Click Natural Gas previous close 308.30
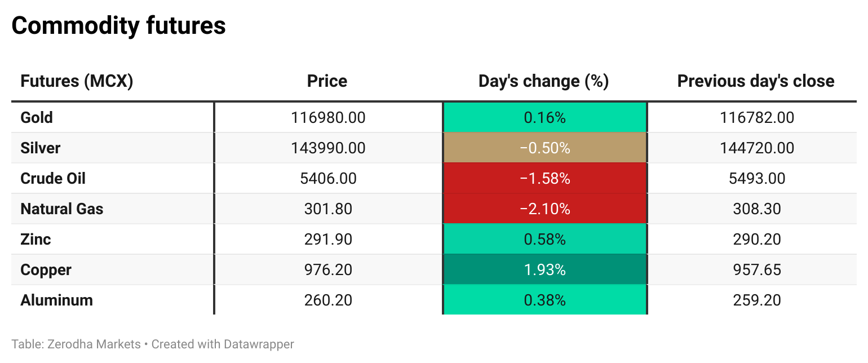 757,209
